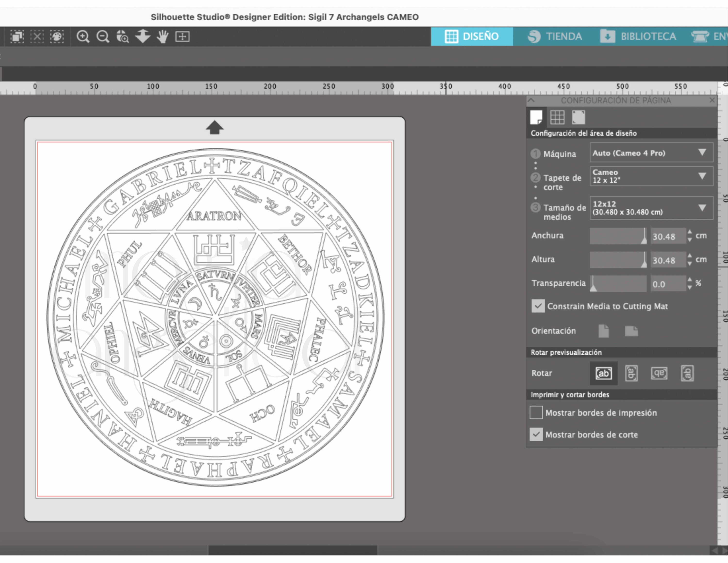This screenshot has height=563, width=728.
Task: Select landscape orientation
Action: coord(631,331)
